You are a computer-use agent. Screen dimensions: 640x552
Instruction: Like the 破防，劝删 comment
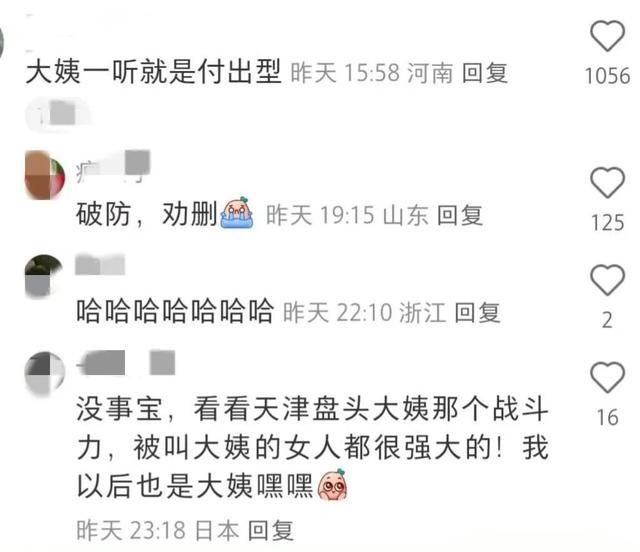pos(607,183)
